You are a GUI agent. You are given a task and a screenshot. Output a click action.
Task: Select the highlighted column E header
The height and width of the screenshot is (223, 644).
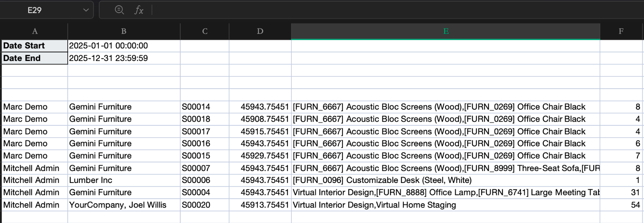coord(445,31)
